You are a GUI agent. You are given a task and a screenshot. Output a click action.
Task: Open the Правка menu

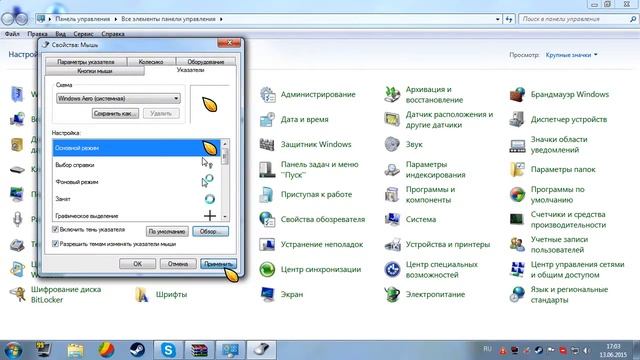point(38,34)
